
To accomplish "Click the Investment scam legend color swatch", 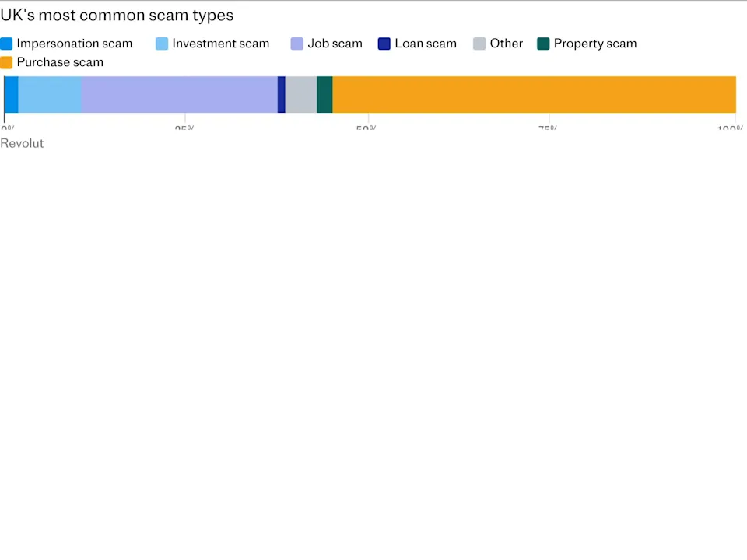I will pyautogui.click(x=162, y=44).
